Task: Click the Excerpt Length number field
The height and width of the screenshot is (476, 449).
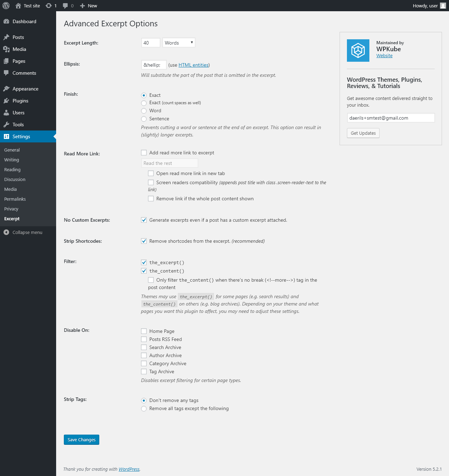Action: (150, 43)
